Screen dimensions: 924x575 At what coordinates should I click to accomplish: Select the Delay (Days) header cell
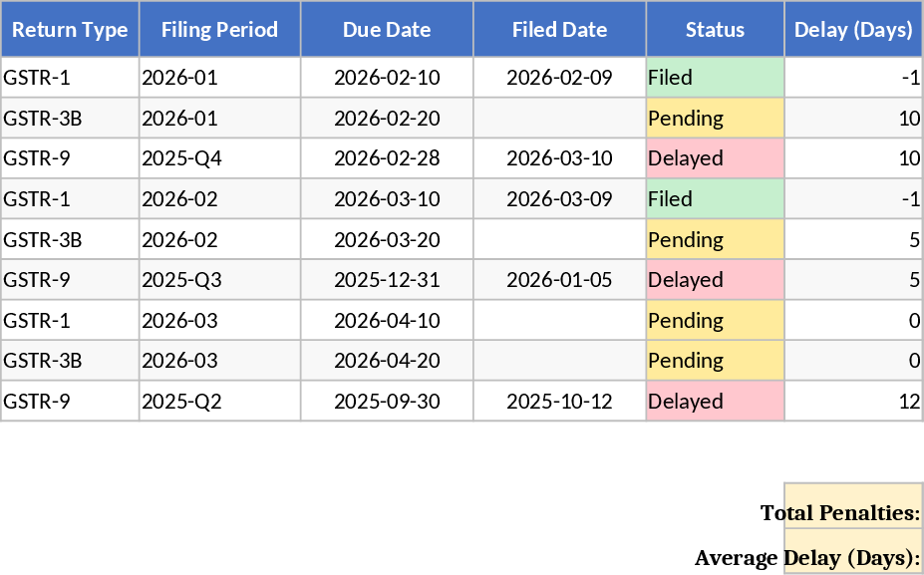pos(853,30)
